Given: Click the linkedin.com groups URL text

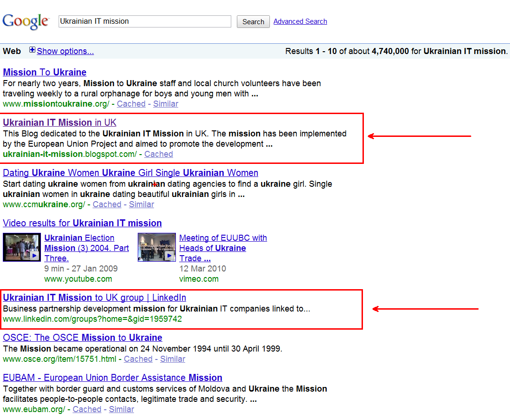Looking at the screenshot, I should coord(93,319).
